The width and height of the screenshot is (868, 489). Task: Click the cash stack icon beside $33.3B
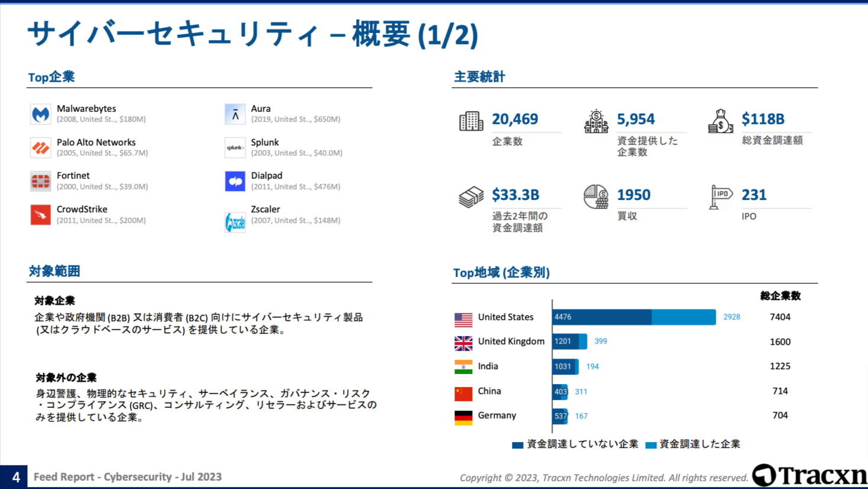471,197
